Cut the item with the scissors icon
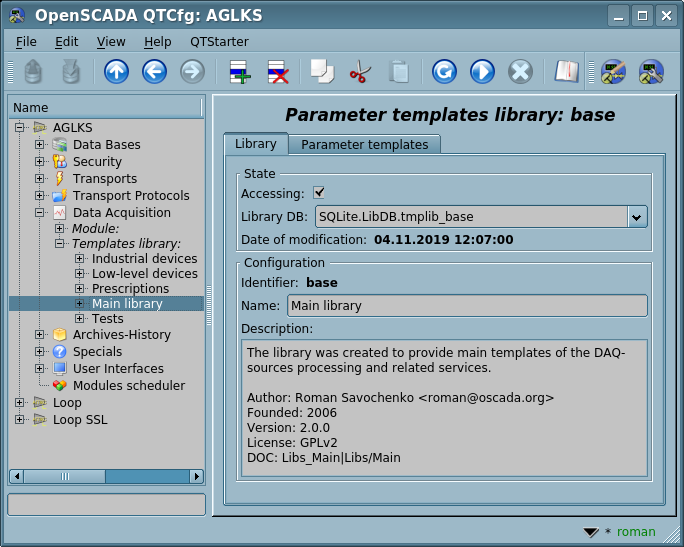Screen dimensions: 684x547 pos(360,72)
